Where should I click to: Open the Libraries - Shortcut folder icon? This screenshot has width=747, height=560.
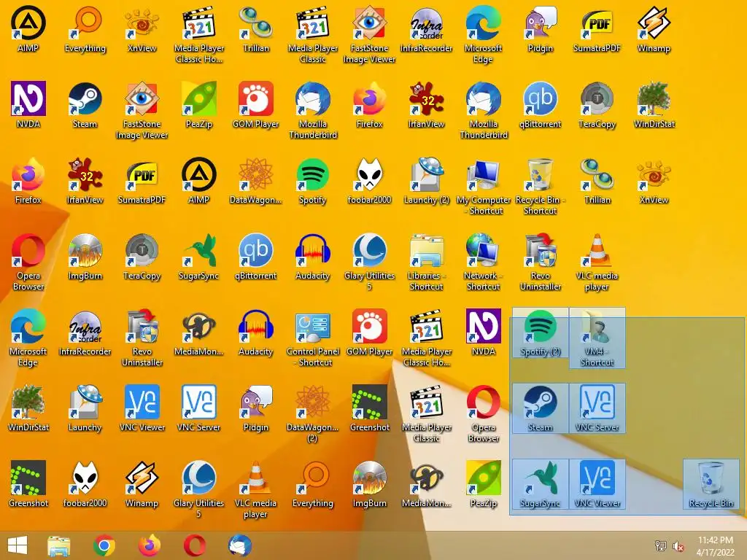coord(426,262)
